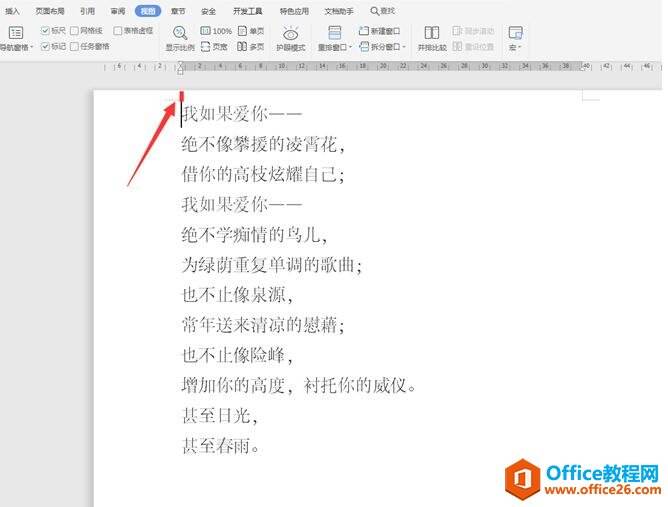Click the 同步滚动 synchronous scroll icon
The height and width of the screenshot is (507, 668).
pos(457,31)
